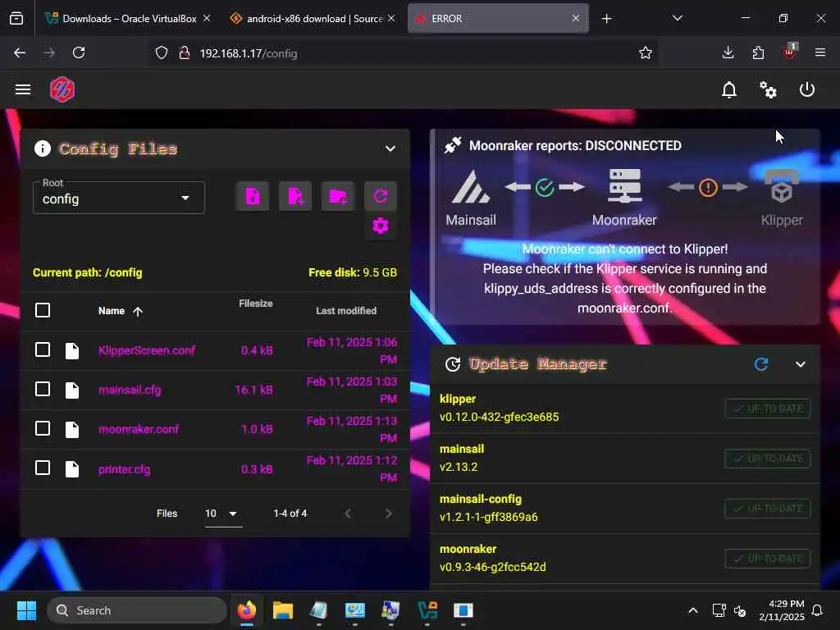Sort files by Last modified column
Screen dimensions: 840x630
(x=346, y=311)
